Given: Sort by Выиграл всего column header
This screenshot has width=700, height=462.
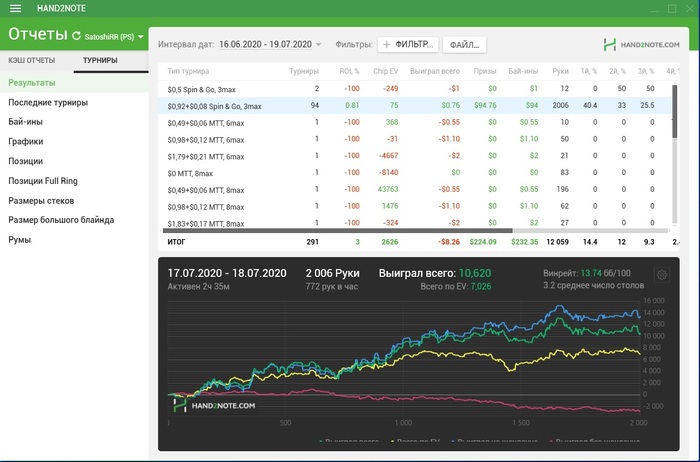Looking at the screenshot, I should (x=434, y=71).
